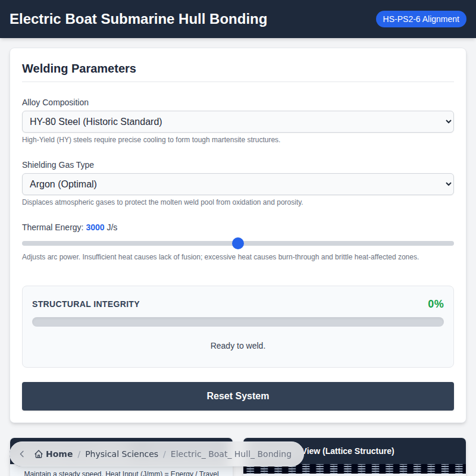Open the Alloy Composition dropdown
Viewport: 476px width, 476px height.
238,121
